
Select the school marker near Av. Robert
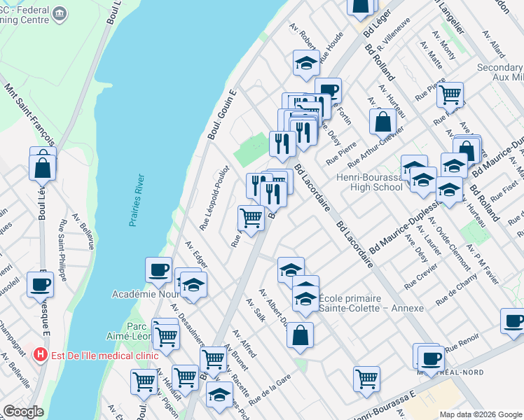coord(306,65)
